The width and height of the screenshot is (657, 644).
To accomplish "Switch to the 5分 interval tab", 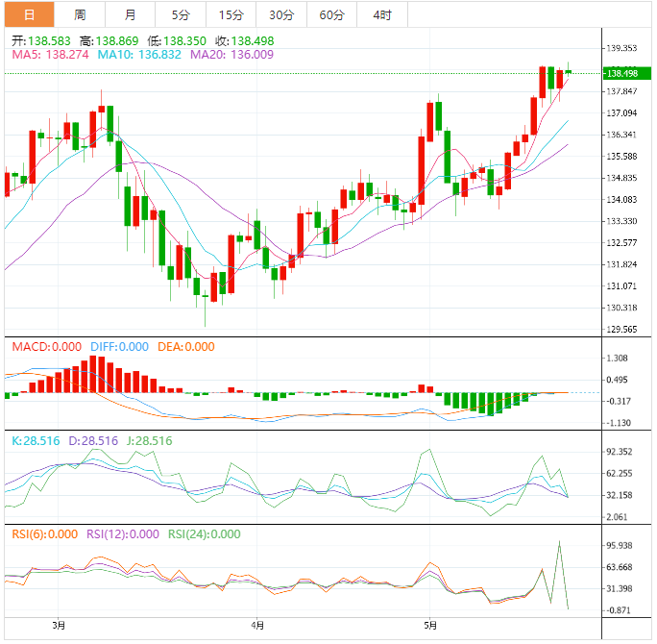I will pyautogui.click(x=181, y=14).
